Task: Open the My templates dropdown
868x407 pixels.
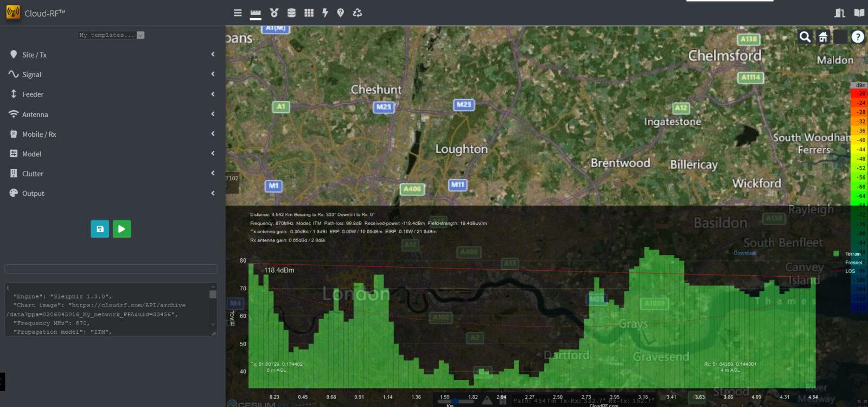Action: click(x=111, y=35)
